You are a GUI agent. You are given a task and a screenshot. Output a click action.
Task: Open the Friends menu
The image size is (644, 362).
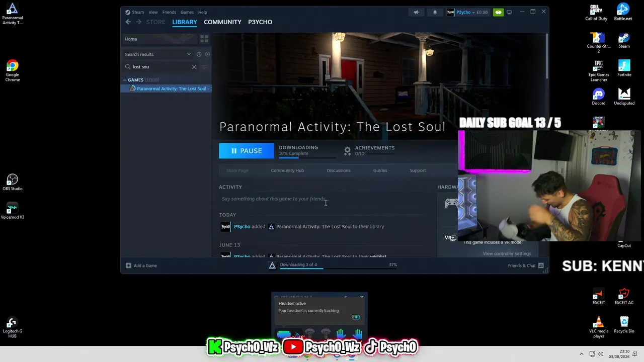[169, 12]
